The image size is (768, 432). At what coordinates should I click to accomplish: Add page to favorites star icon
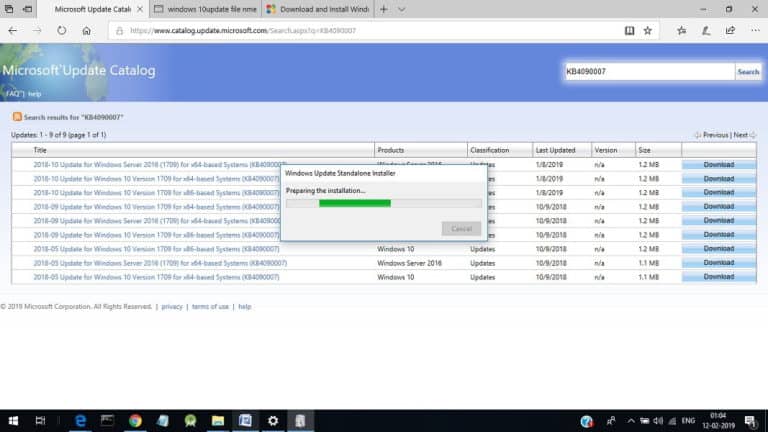click(x=648, y=30)
